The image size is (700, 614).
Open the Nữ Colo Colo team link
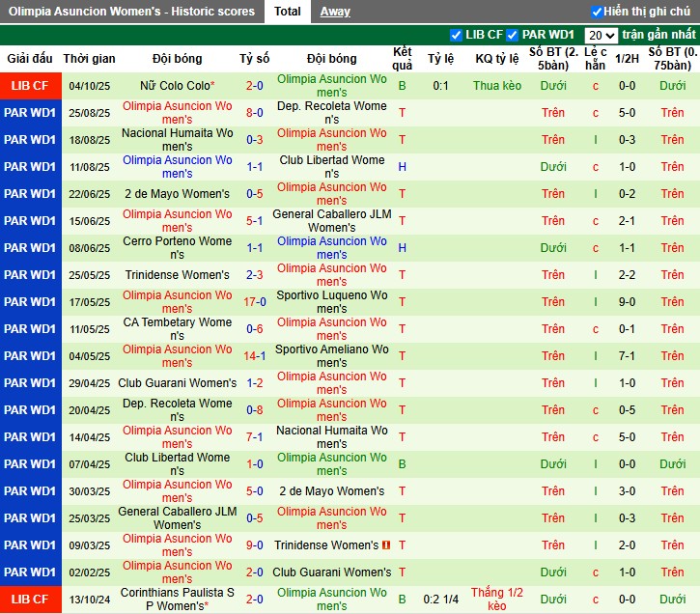[x=175, y=86]
